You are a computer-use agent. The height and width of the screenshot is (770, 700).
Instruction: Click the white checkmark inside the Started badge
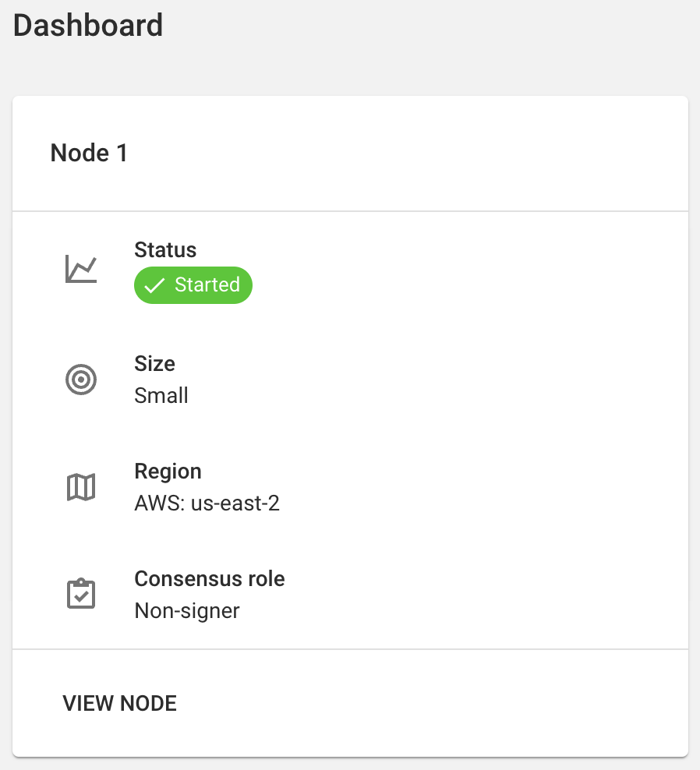(156, 284)
